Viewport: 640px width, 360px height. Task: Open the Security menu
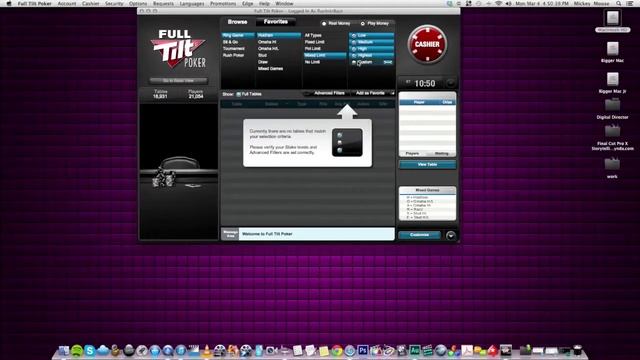114,3
